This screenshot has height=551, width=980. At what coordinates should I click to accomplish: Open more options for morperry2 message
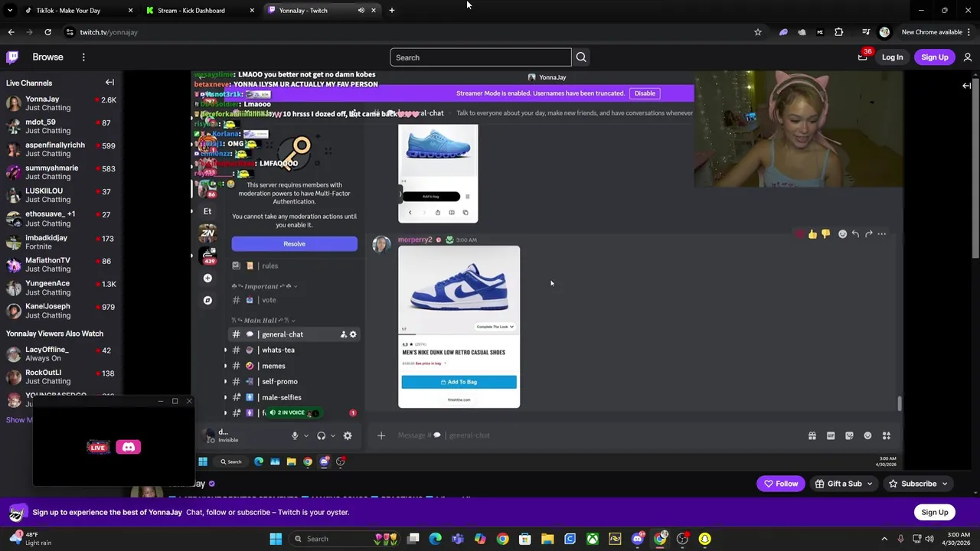881,234
